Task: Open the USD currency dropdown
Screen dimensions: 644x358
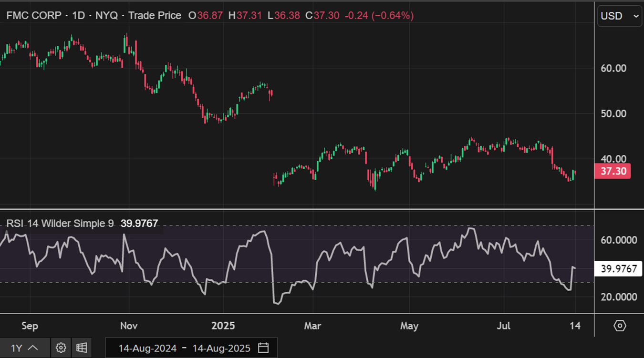Action: click(619, 16)
